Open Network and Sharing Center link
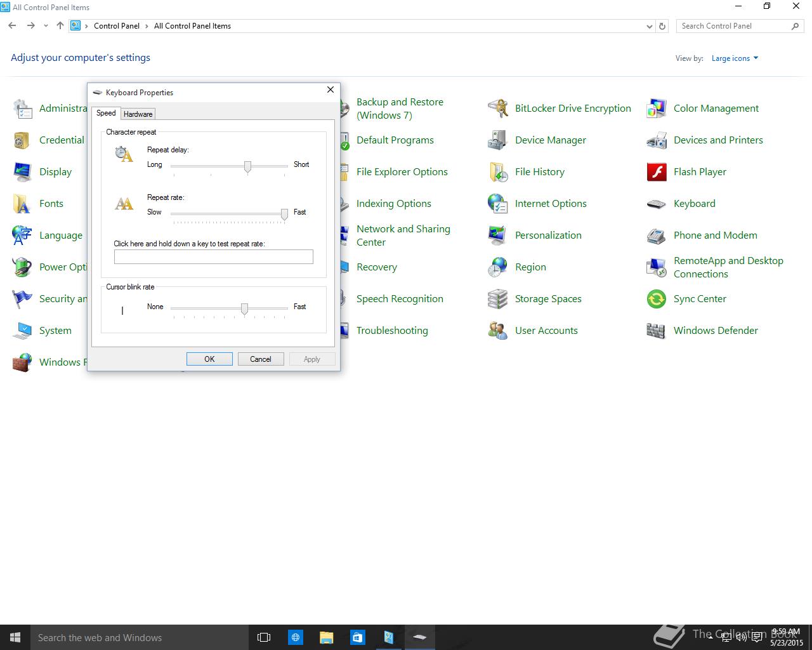Screen dimensions: 812x650 point(403,235)
